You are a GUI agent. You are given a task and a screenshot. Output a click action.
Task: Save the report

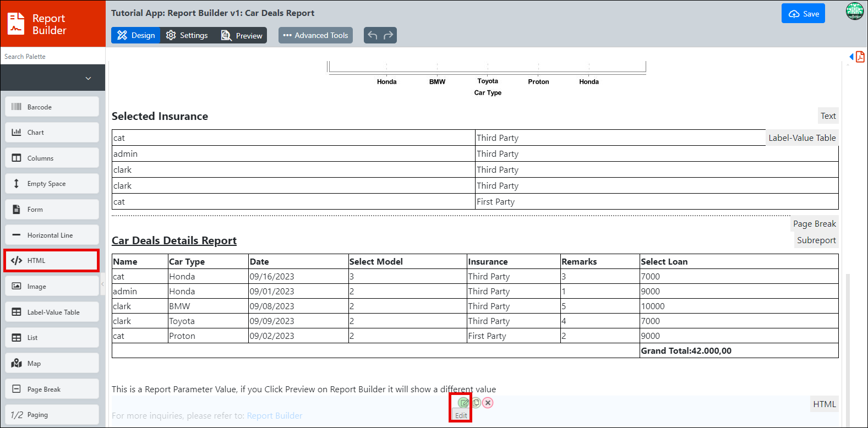point(803,14)
